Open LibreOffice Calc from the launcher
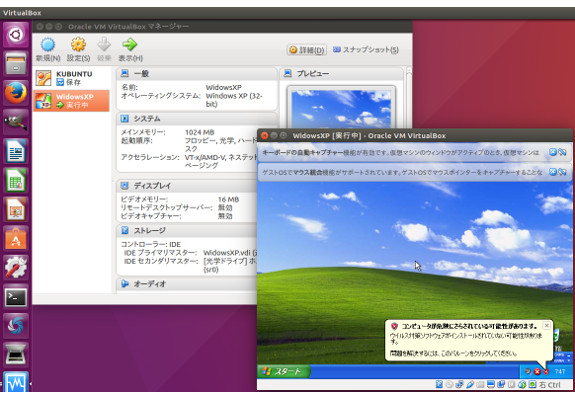 pos(16,180)
